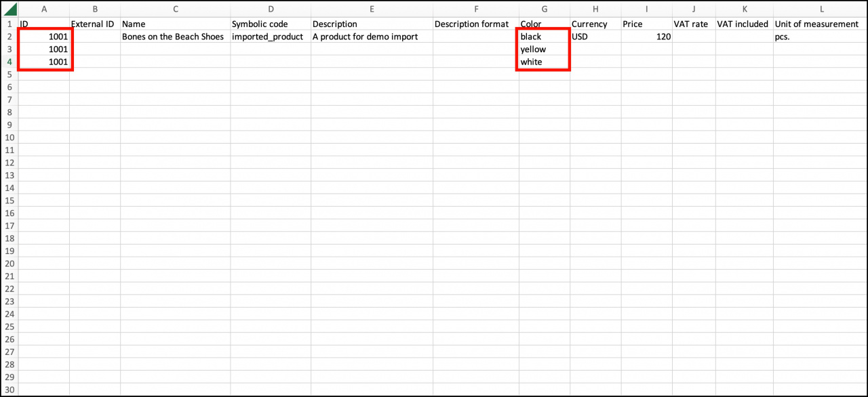The width and height of the screenshot is (868, 397).
Task: Select column I header
Action: click(x=646, y=9)
